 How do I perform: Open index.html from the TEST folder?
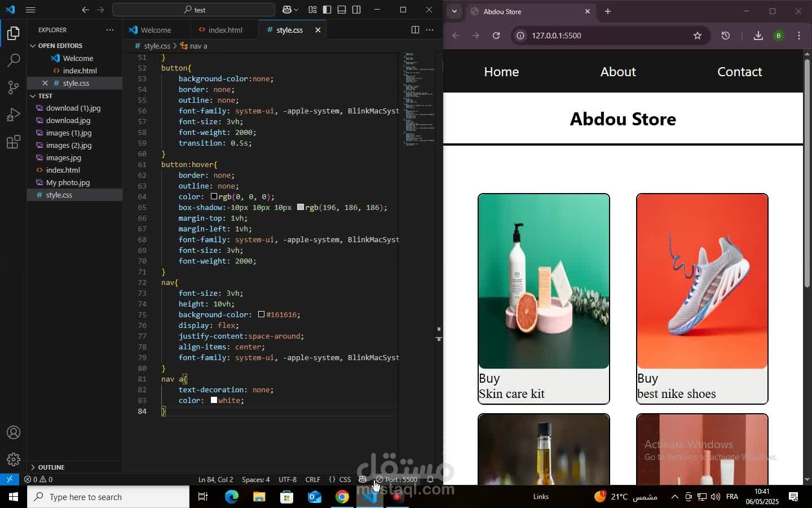point(63,170)
